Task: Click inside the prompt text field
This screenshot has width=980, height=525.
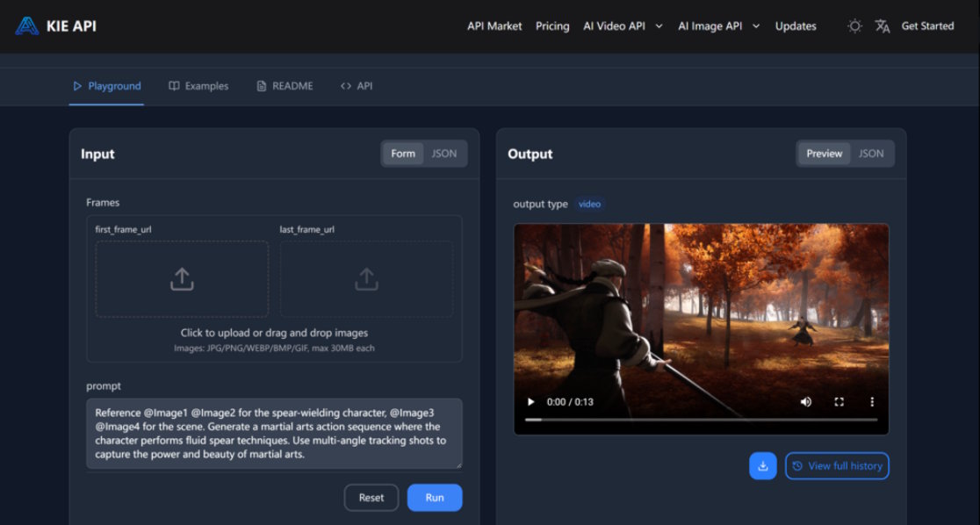Action: point(272,436)
